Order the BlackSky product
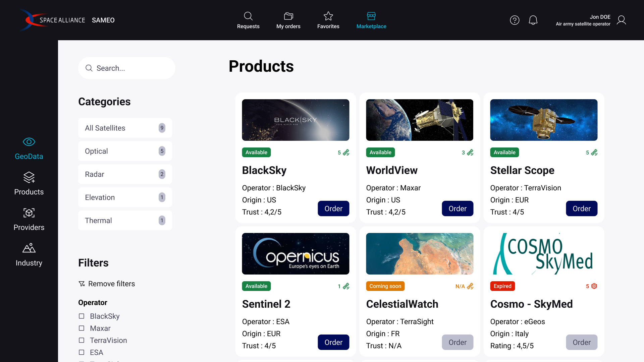Viewport: 644px width, 362px height. click(333, 208)
